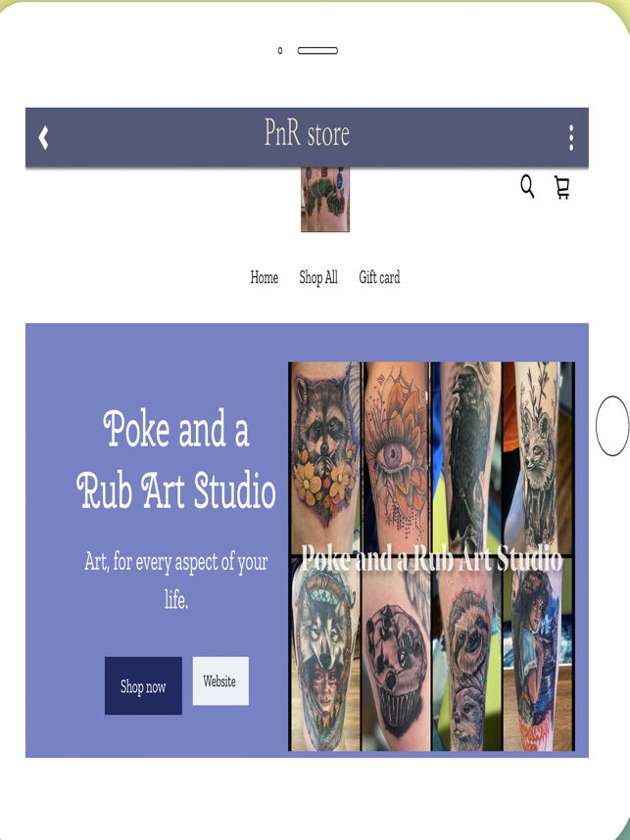Select the eye flower tattoo image

coord(397,458)
